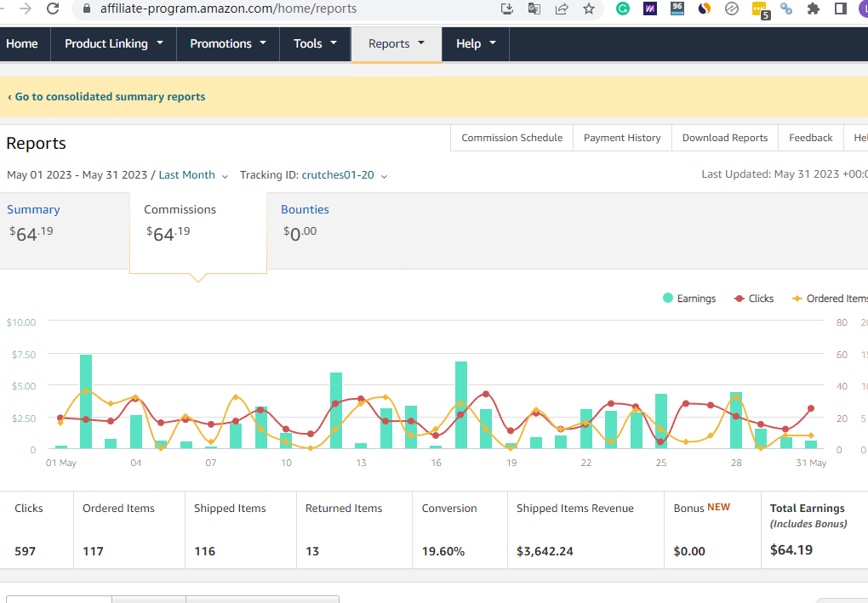Click the address bar URL
Viewport: 868px width, 603px height.
228,9
